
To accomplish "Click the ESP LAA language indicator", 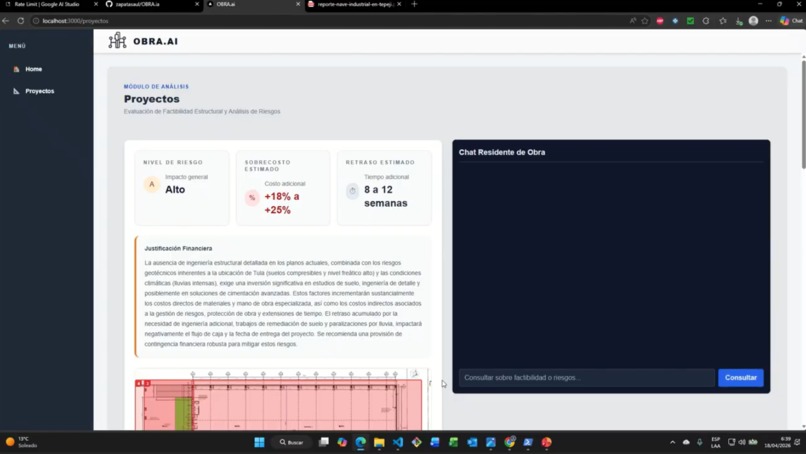I will coord(716,442).
